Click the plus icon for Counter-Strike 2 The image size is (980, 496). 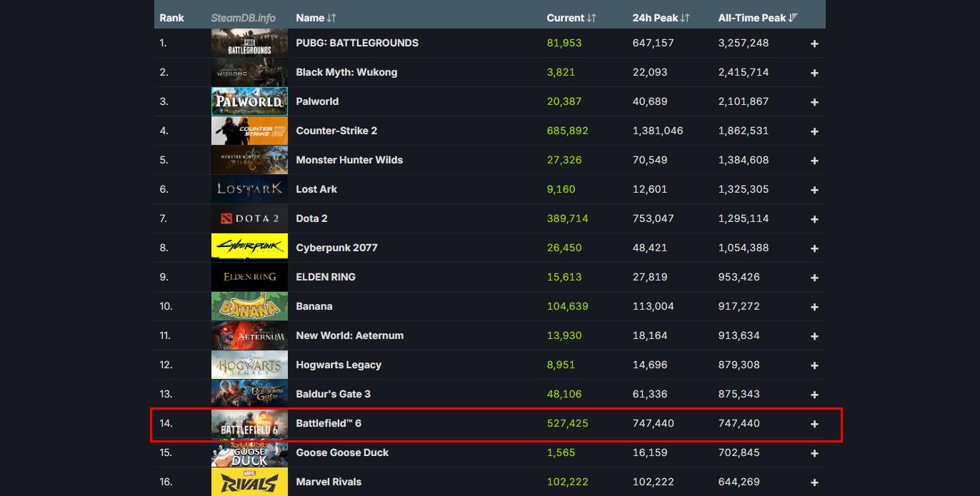[x=814, y=131]
